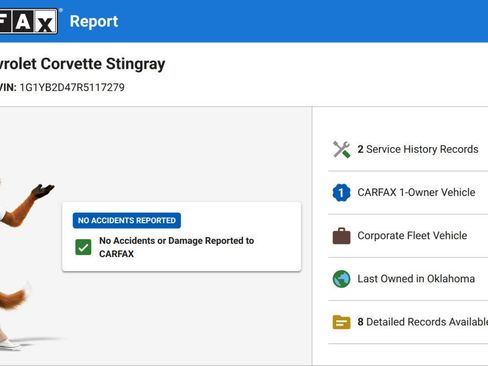488x366 pixels.
Task: Click the yellow folder records icon
Action: pyautogui.click(x=341, y=322)
